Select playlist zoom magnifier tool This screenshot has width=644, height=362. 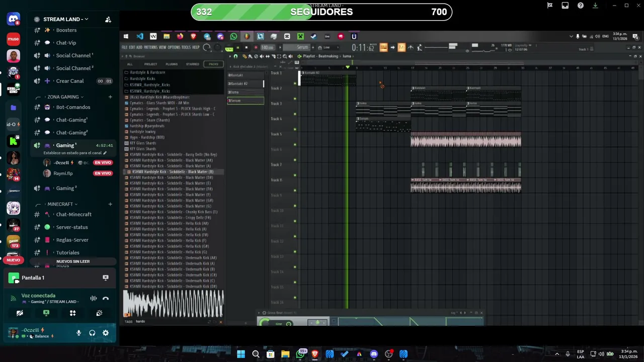click(285, 56)
